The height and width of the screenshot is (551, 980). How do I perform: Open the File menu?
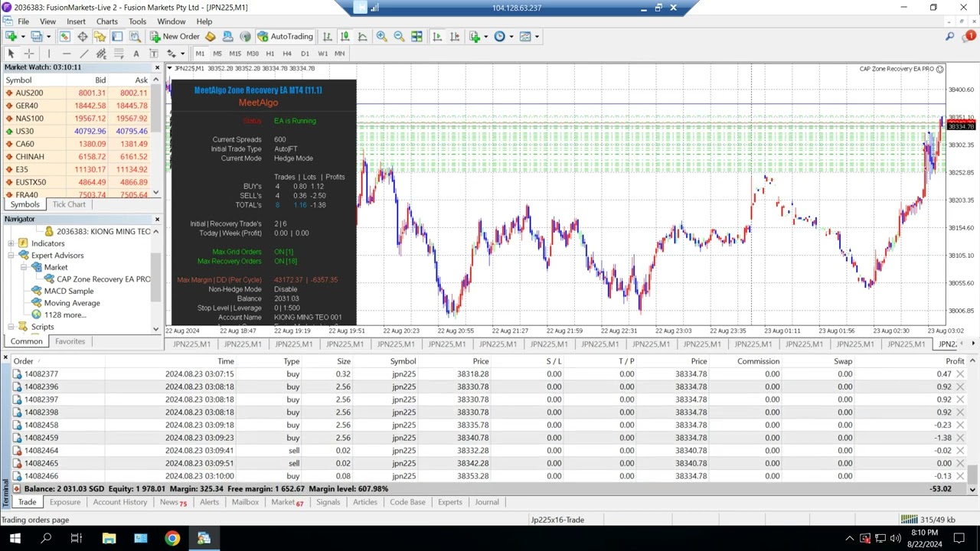point(23,21)
